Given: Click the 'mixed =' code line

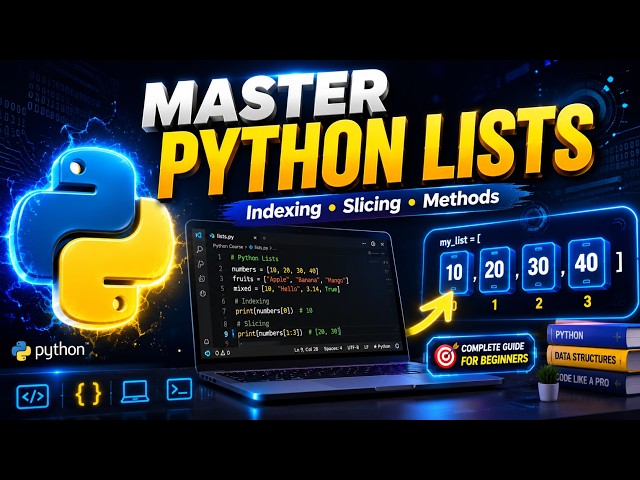Looking at the screenshot, I should (287, 289).
